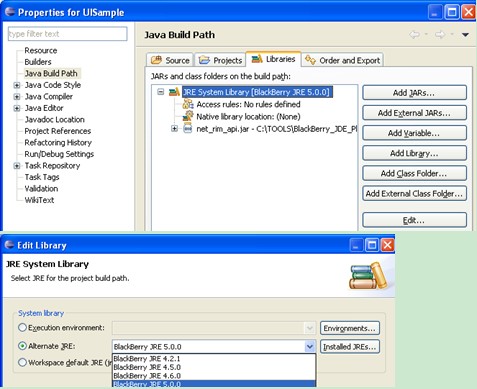Screen dimensions: 477x389
Task: Click the Add External JARs button
Action: click(414, 113)
